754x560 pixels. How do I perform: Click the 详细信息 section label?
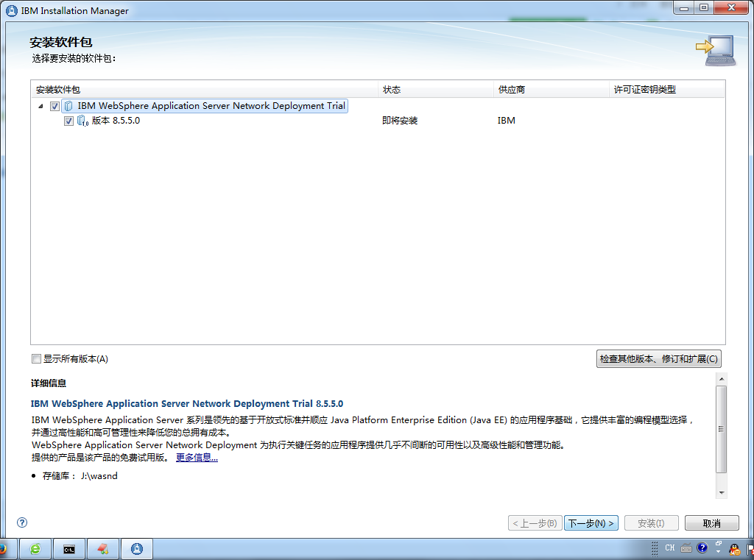point(49,383)
